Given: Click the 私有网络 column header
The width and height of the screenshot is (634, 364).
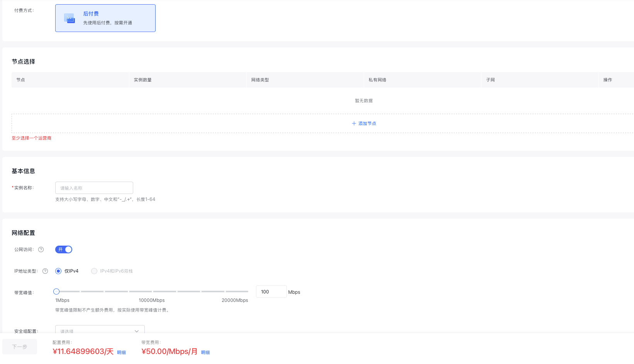Looking at the screenshot, I should click(378, 80).
